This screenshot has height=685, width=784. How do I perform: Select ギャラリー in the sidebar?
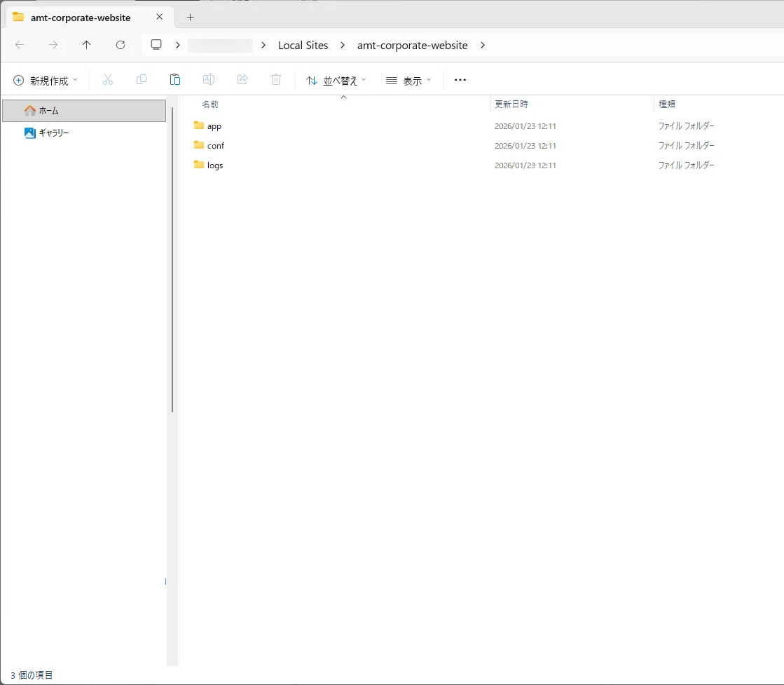(53, 133)
